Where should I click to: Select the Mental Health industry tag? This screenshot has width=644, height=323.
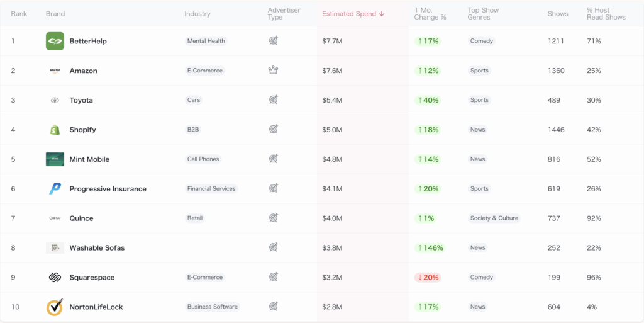click(x=206, y=41)
